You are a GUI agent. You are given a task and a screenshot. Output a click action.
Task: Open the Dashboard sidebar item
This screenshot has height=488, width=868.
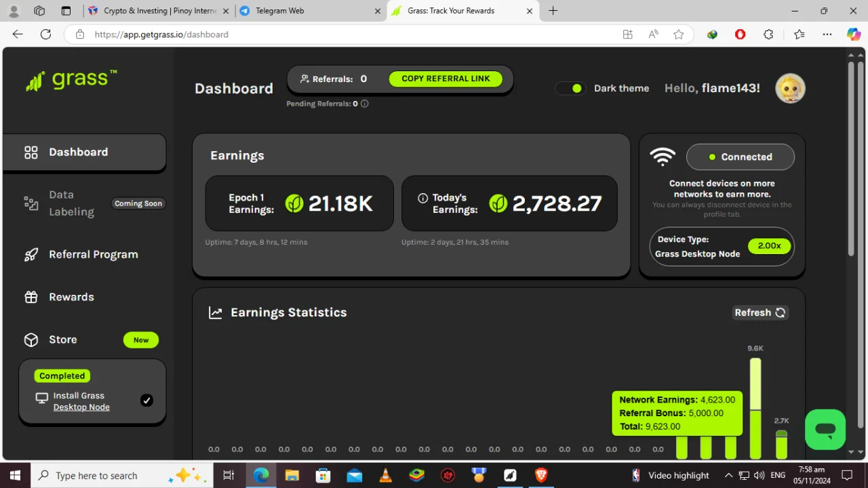(x=84, y=152)
